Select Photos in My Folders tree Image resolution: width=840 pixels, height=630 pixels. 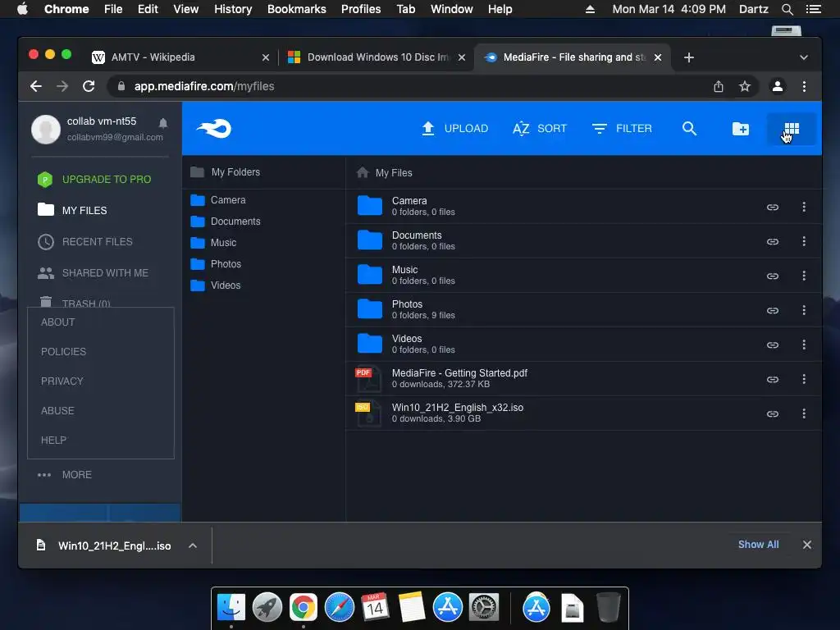tap(216, 264)
